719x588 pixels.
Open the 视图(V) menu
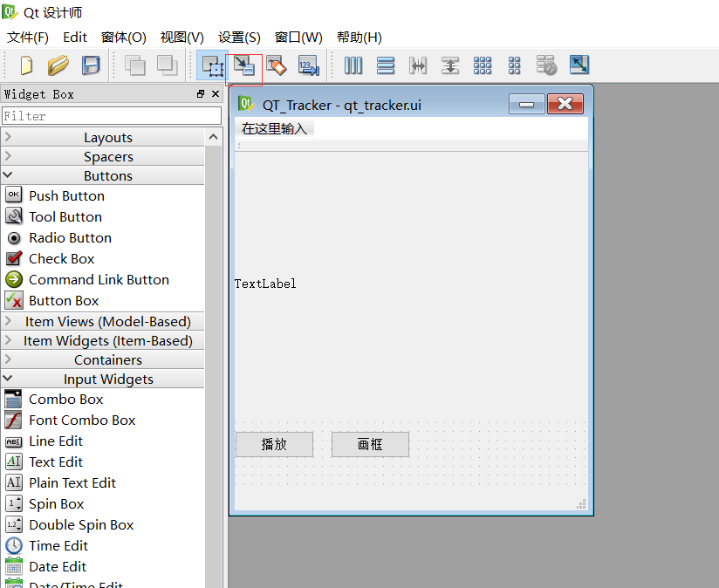click(181, 38)
